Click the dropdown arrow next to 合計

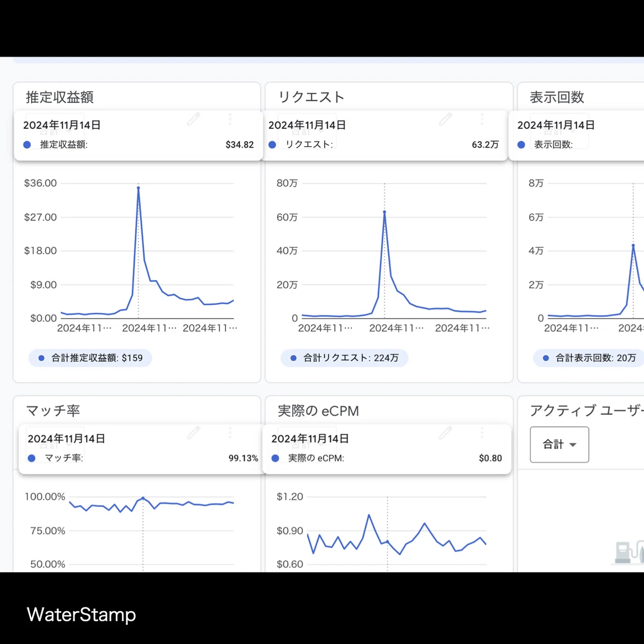click(x=573, y=445)
